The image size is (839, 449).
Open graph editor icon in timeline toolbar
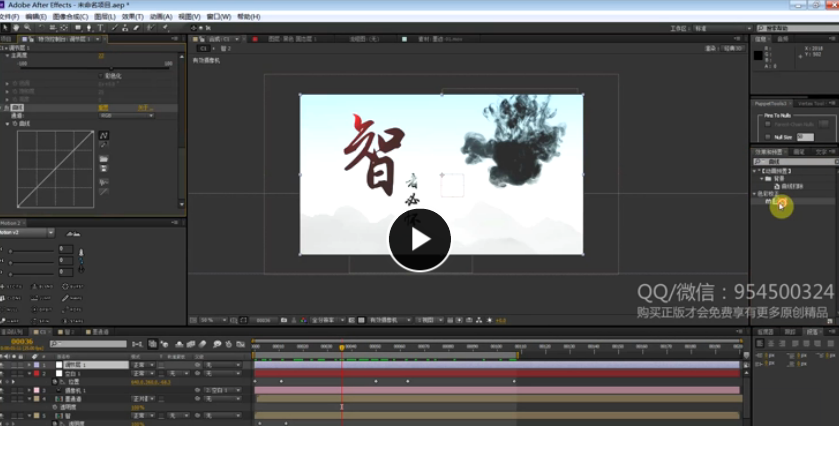241,344
